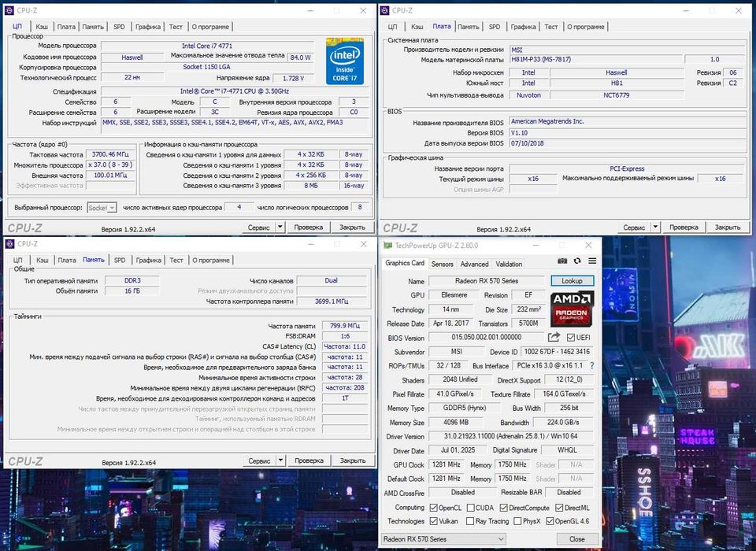756x551 pixels.
Task: Click Проверка in the MSI motherboard window
Action: tap(684, 227)
